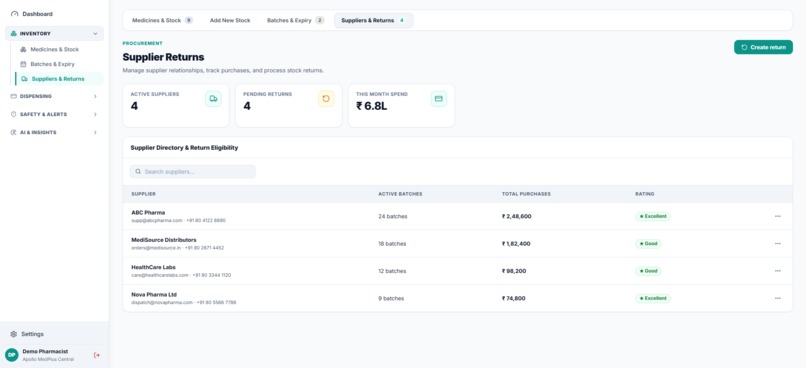The image size is (806, 368).
Task: Click the Pending Returns refresh icon
Action: pyautogui.click(x=326, y=99)
